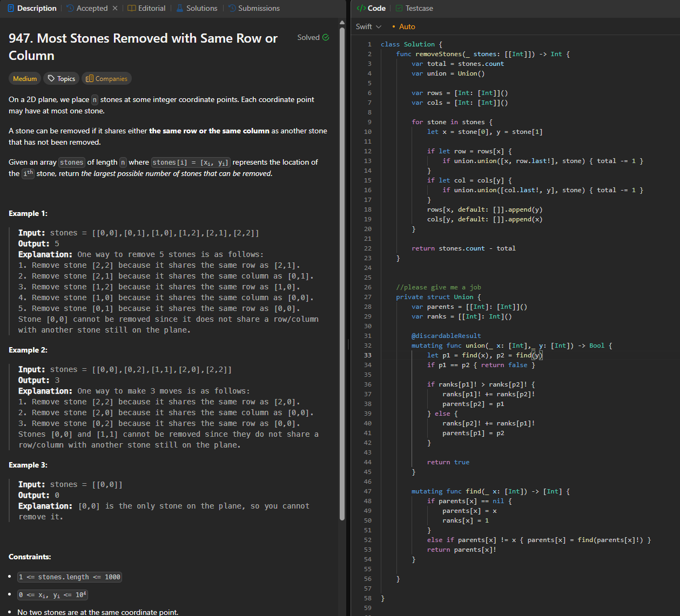Click the Testcase checkbox icon

pyautogui.click(x=399, y=8)
